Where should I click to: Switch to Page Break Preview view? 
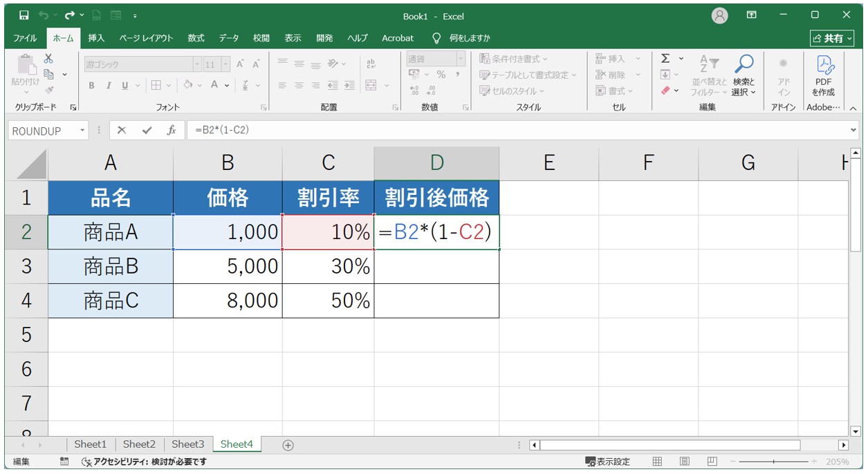712,462
